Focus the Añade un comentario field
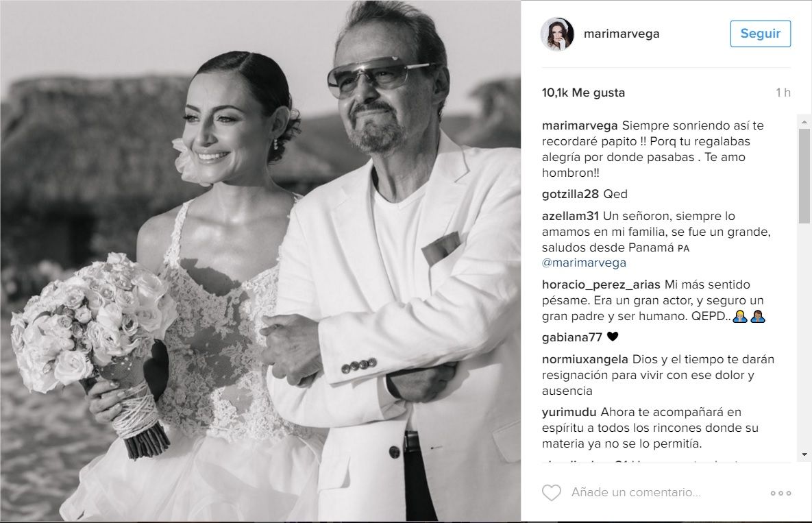This screenshot has width=812, height=523. (x=636, y=492)
